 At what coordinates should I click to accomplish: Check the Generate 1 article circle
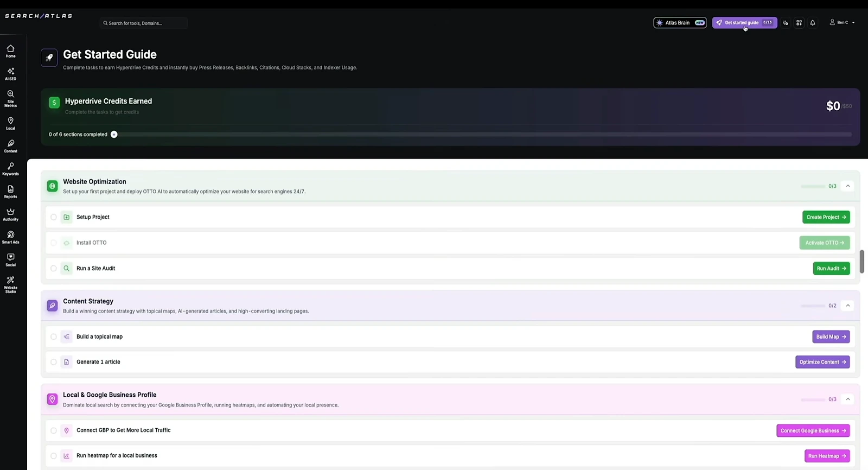tap(53, 362)
